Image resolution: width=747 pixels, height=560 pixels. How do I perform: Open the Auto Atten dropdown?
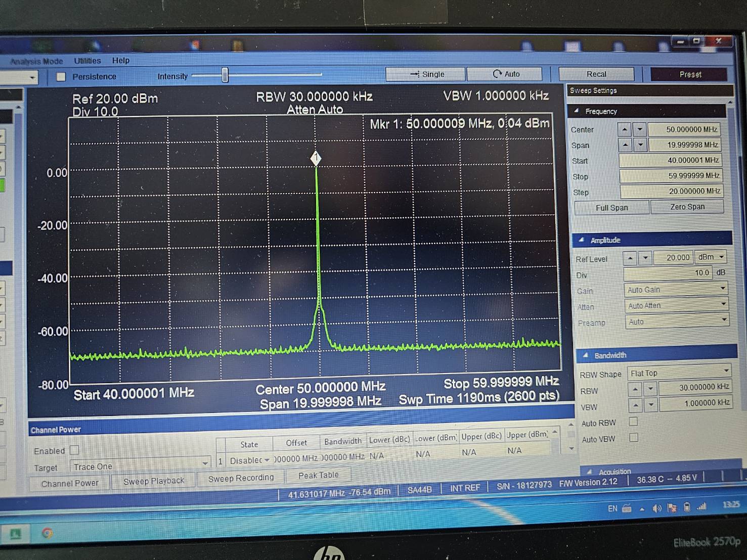[x=677, y=305]
